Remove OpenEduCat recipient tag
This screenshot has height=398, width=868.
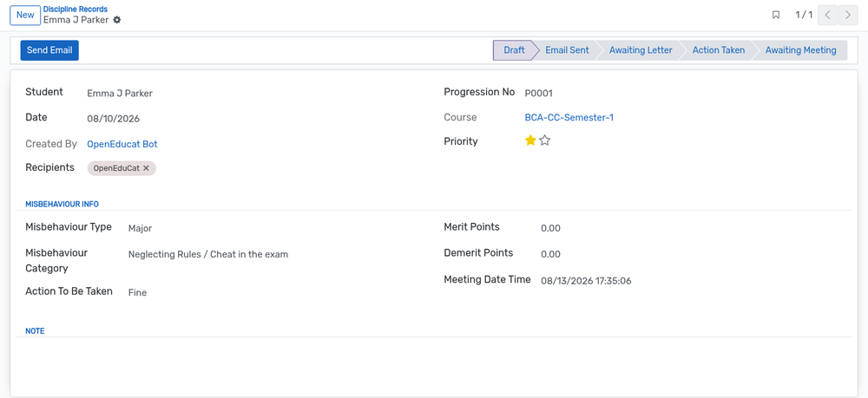tap(146, 168)
